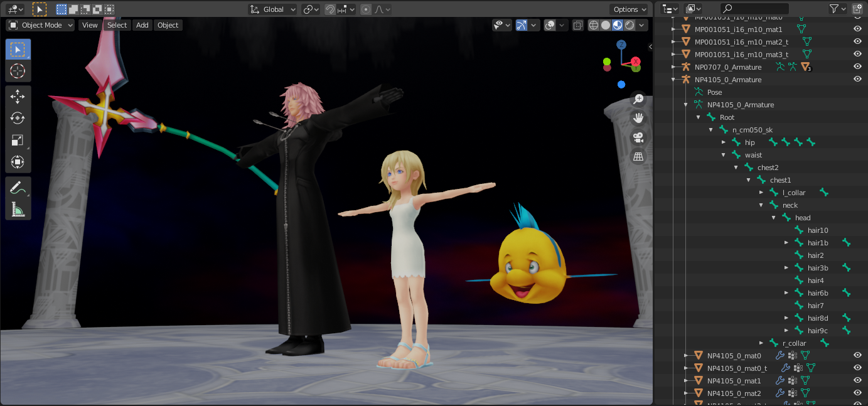Select the Annotate tool
This screenshot has width=868, height=406.
[x=18, y=187]
